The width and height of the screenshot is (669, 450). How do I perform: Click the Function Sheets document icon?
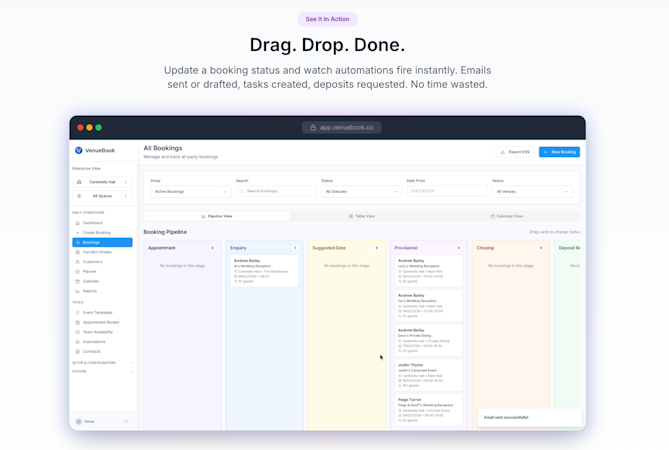tap(77, 252)
